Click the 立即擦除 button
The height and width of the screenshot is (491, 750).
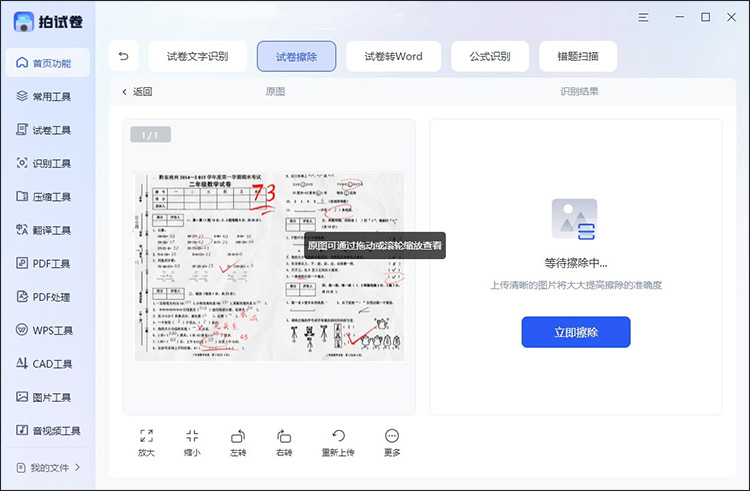[x=576, y=332]
